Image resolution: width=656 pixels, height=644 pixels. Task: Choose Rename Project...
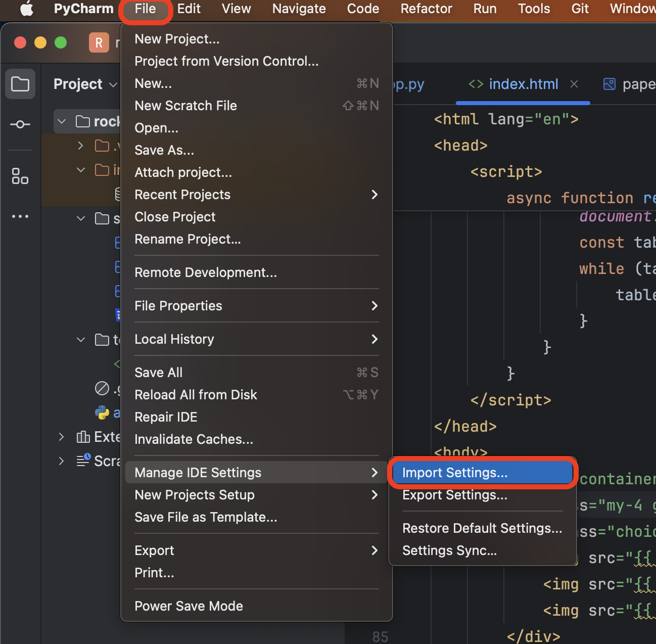click(x=257, y=239)
